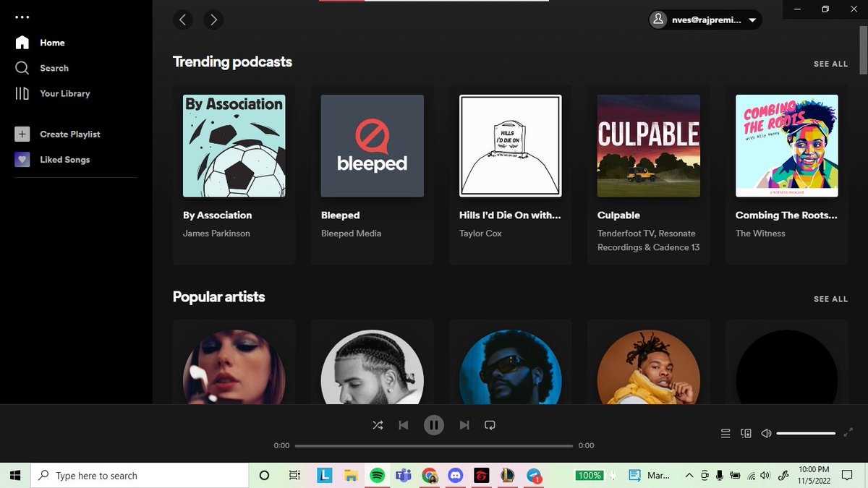868x488 pixels.
Task: Open Wi-Fi network tray icon
Action: coord(752,476)
